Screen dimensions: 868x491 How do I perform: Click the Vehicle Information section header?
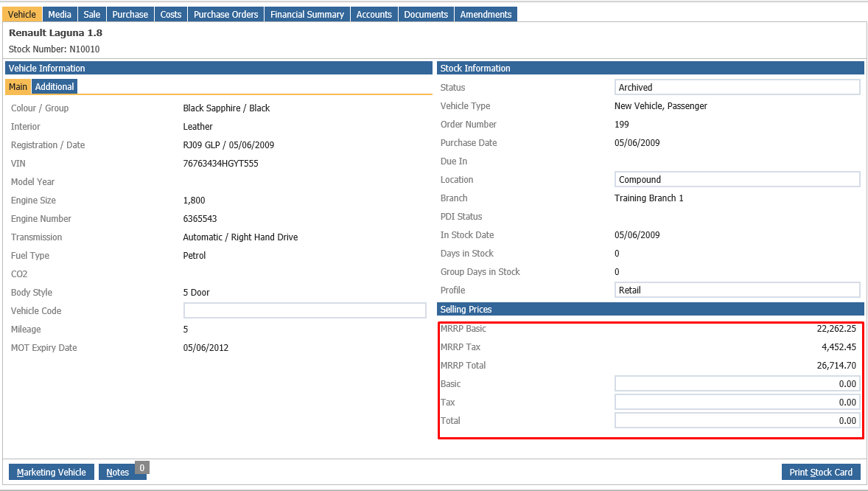click(219, 68)
